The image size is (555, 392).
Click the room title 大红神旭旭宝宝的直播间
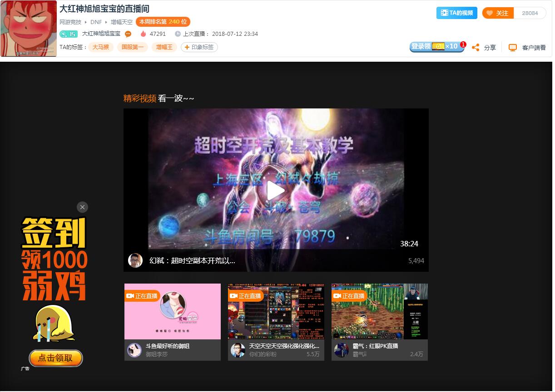tap(104, 9)
